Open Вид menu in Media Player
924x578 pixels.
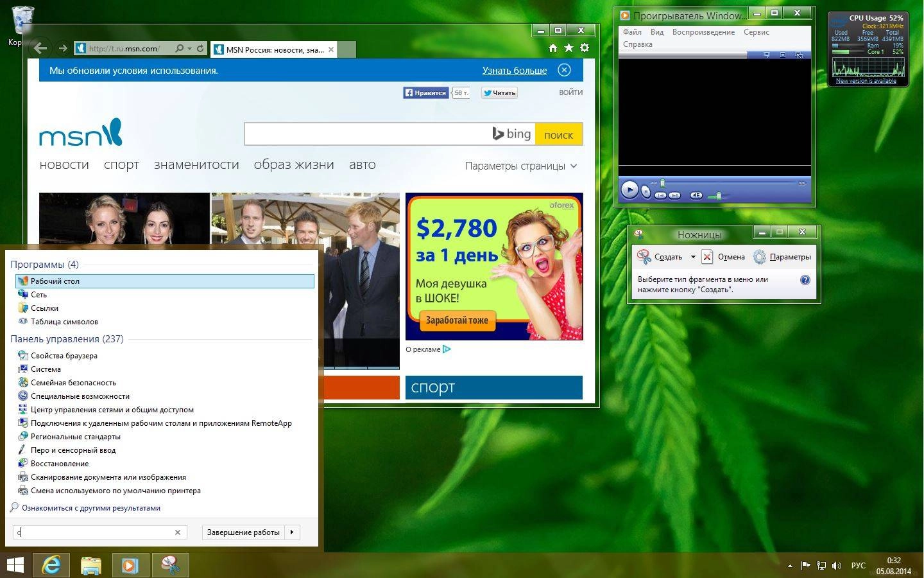point(657,32)
